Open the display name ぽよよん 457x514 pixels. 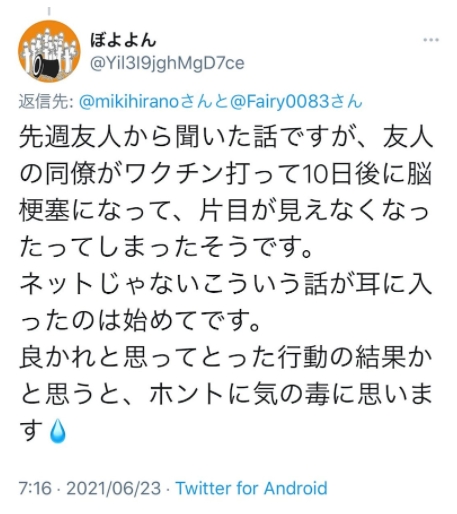123,40
